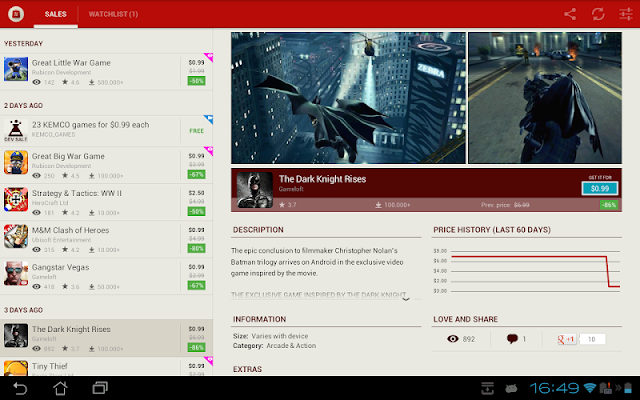Tap the Android back arrow
Image resolution: width=640 pixels, height=400 pixels.
click(20, 388)
